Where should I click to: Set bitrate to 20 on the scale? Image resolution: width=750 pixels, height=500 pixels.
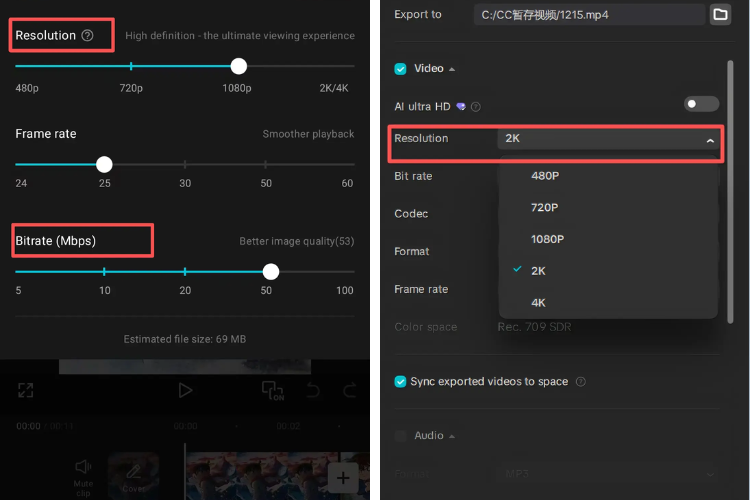tap(185, 290)
